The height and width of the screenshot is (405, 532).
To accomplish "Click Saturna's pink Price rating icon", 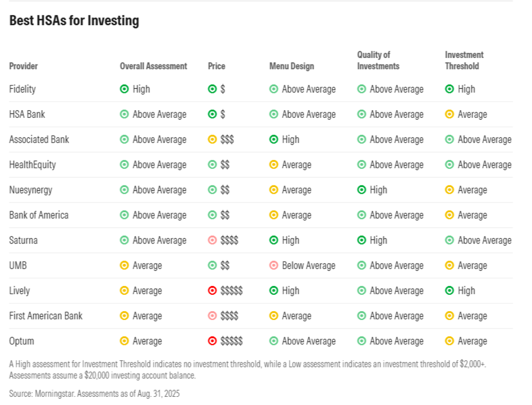I will (x=212, y=240).
